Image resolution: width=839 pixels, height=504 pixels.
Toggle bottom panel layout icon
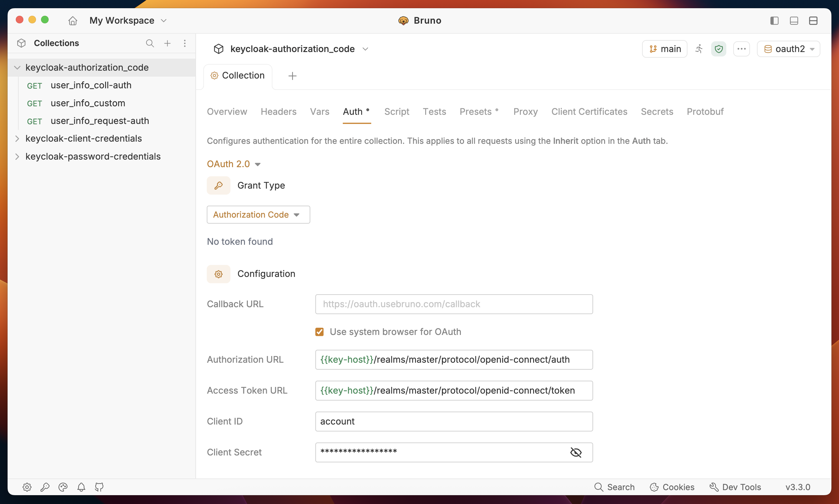794,21
